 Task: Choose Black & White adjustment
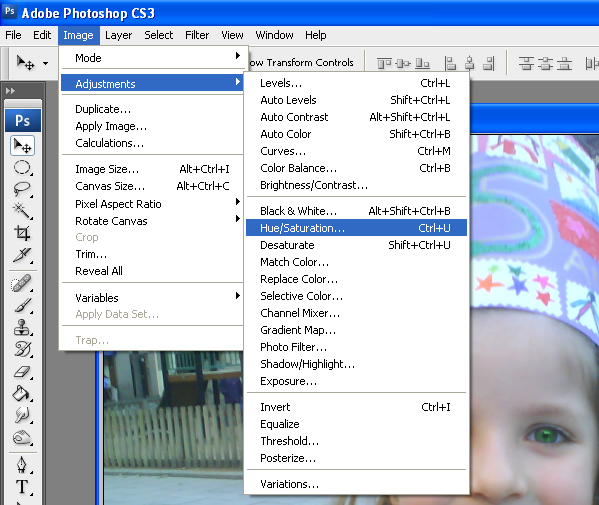(x=356, y=211)
